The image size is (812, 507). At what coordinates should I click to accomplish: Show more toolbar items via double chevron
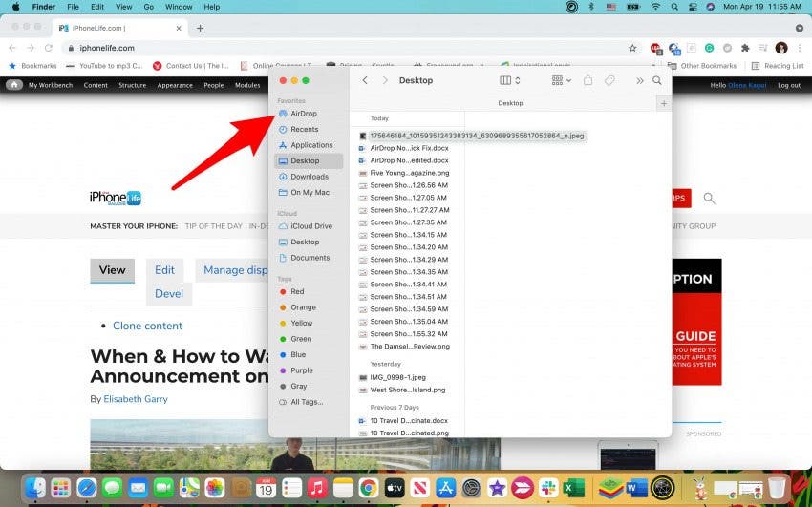639,80
